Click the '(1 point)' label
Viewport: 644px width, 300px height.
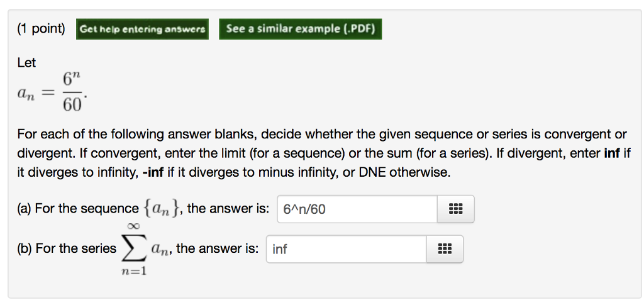[41, 29]
